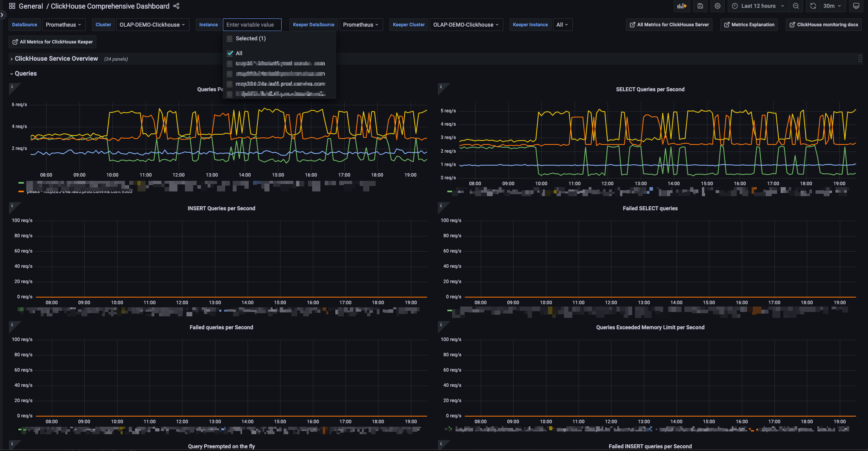Click the Instance variable value input field
Screen dimensions: 868x451
click(x=252, y=25)
